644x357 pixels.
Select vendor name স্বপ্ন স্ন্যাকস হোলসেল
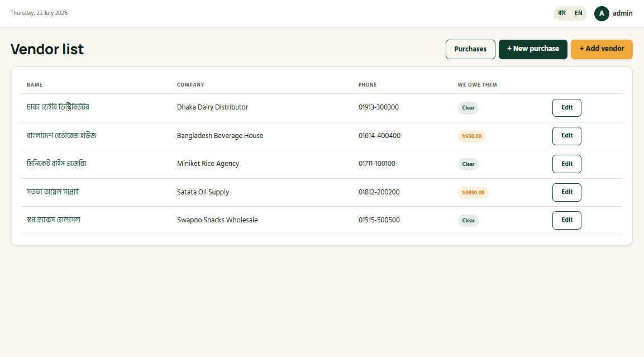click(x=54, y=220)
